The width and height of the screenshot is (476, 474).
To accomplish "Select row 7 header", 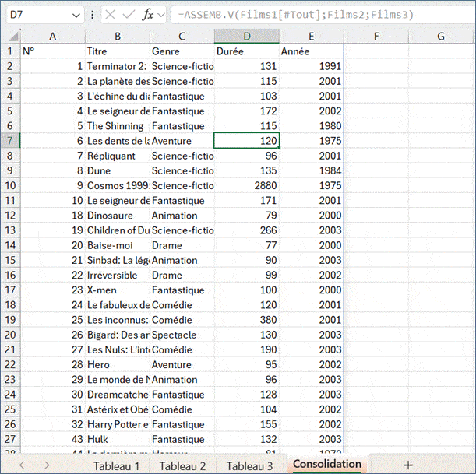I will click(10, 141).
